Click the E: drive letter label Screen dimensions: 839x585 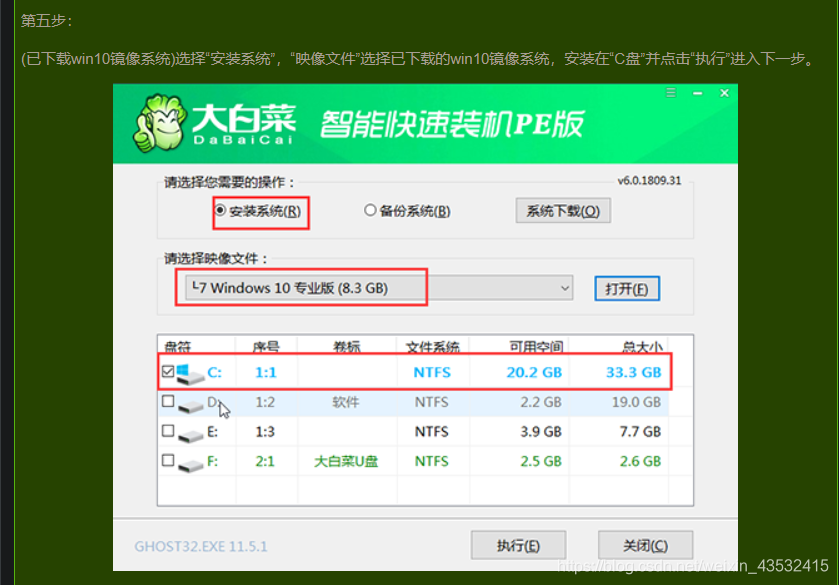coord(212,431)
